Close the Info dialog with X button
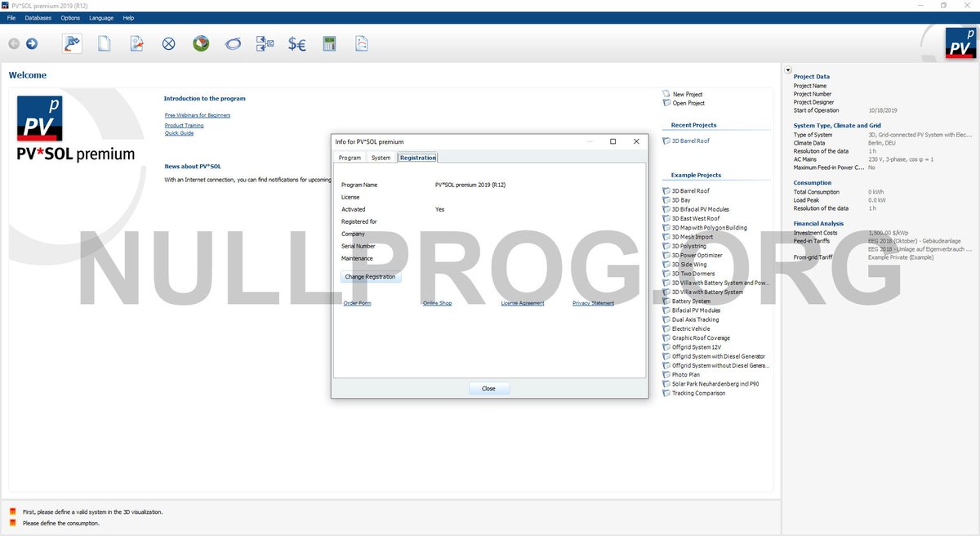 (636, 141)
